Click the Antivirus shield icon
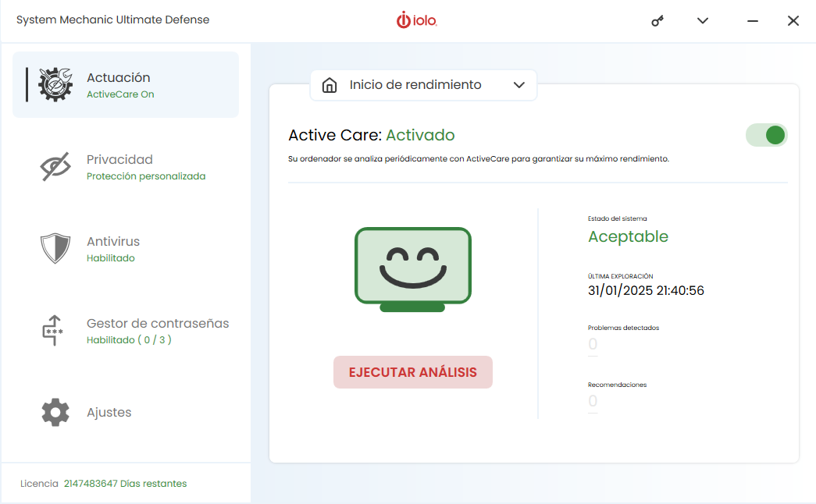816x504 pixels. tap(55, 248)
